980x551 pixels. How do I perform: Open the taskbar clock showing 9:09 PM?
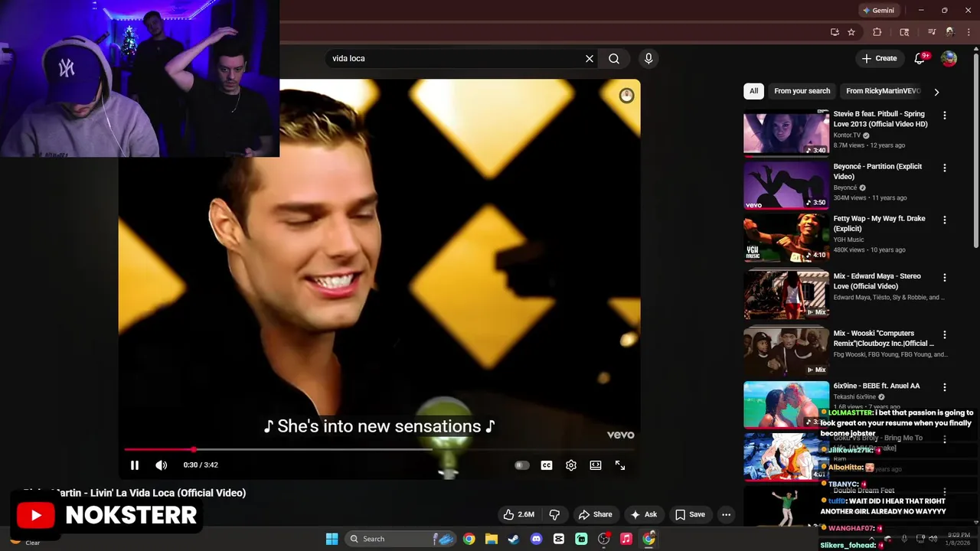click(x=959, y=539)
